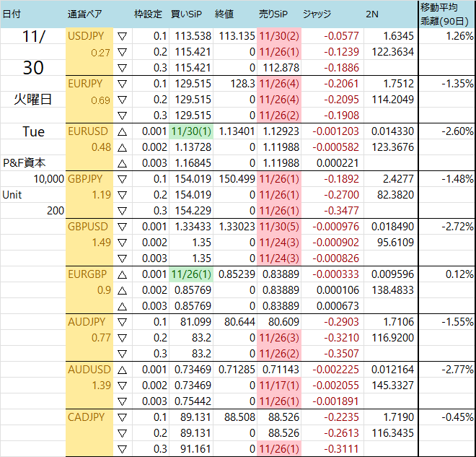
Task: Click the down triangle in CADJPY 0.3 row
Action: click(122, 449)
